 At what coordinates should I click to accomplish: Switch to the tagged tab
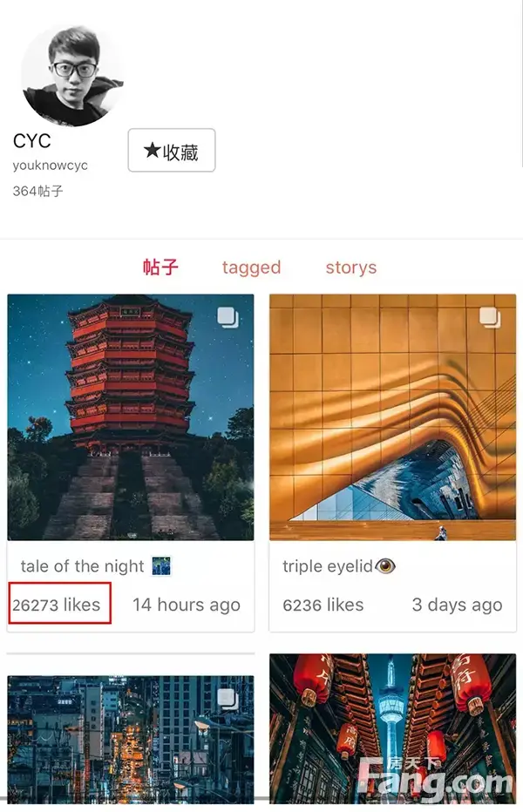click(251, 267)
